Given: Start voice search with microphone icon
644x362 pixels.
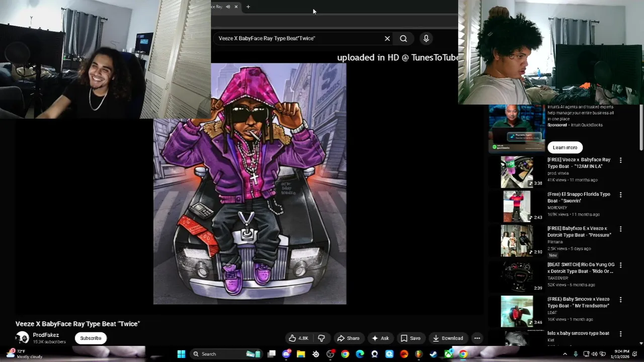Looking at the screenshot, I should click(426, 38).
